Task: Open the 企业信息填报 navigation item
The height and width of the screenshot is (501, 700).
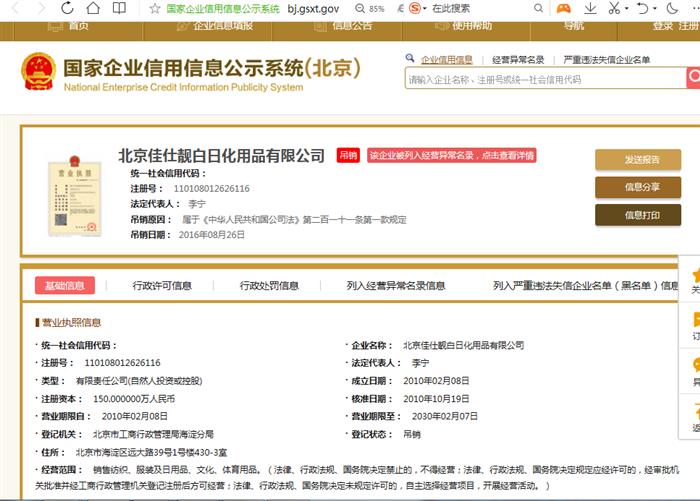Action: [x=215, y=25]
